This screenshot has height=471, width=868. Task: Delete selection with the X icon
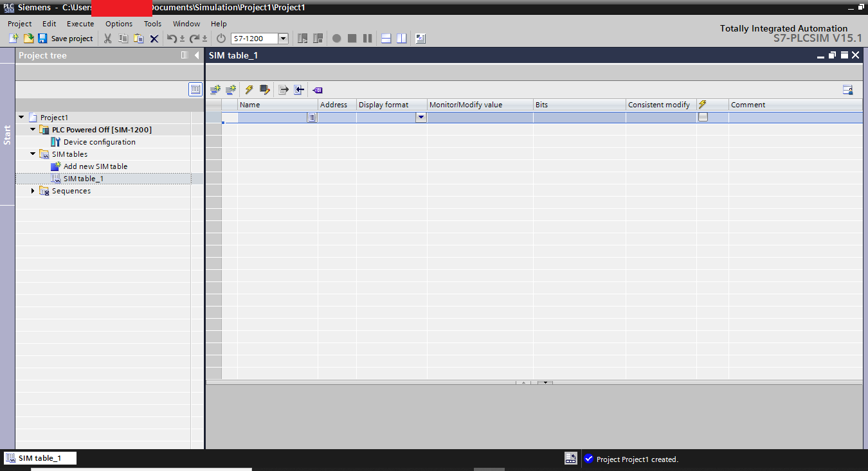pyautogui.click(x=154, y=39)
